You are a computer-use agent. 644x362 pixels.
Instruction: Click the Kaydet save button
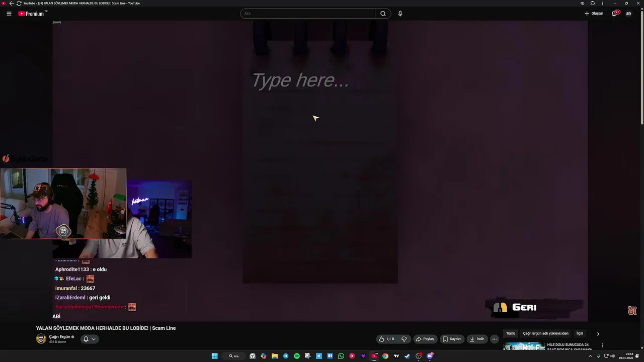[x=451, y=339]
